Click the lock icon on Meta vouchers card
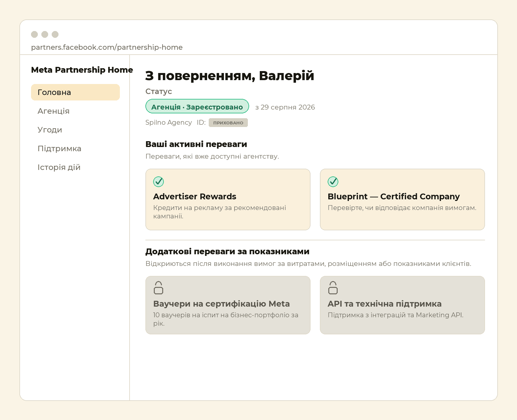This screenshot has height=420, width=517. coord(158,288)
